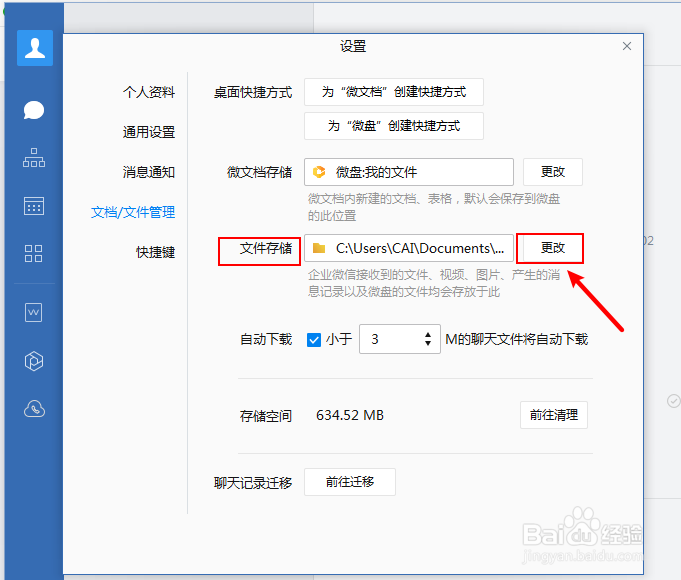Create shortcut for 微文档
The height and width of the screenshot is (580, 681).
click(394, 92)
